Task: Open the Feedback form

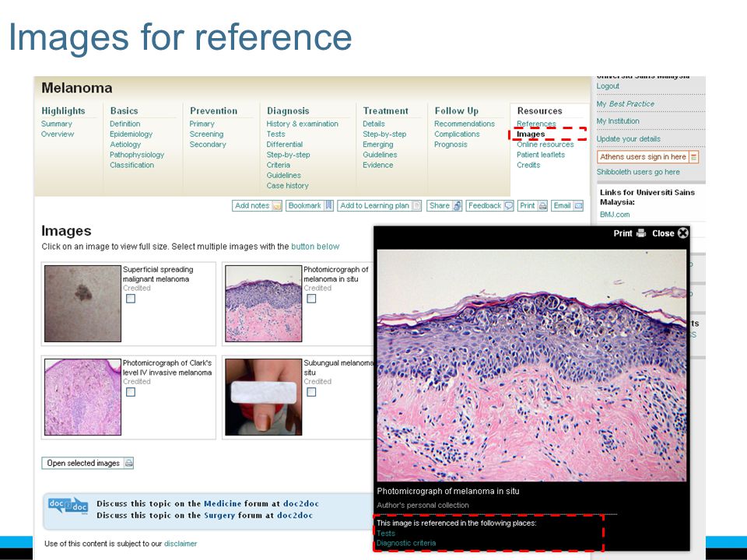Action: 489,205
